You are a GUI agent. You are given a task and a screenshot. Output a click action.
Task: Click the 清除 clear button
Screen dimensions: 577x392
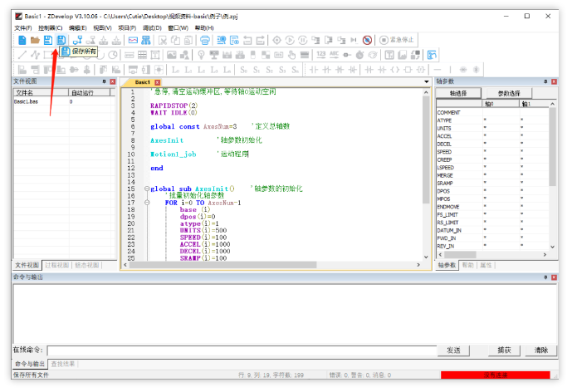[x=541, y=350]
